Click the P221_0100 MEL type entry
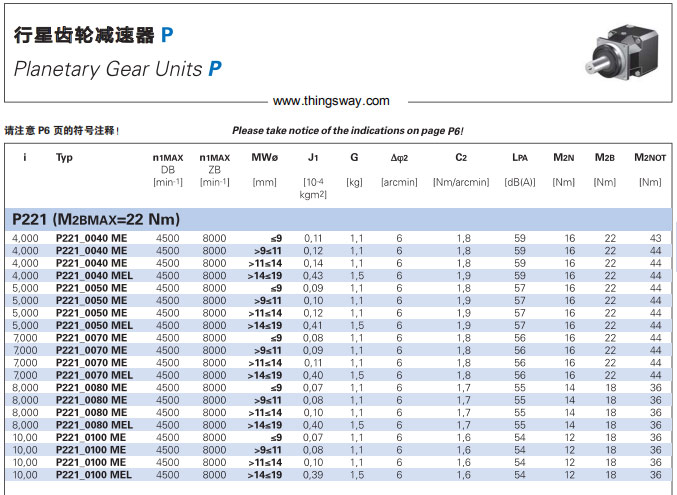 pyautogui.click(x=94, y=475)
